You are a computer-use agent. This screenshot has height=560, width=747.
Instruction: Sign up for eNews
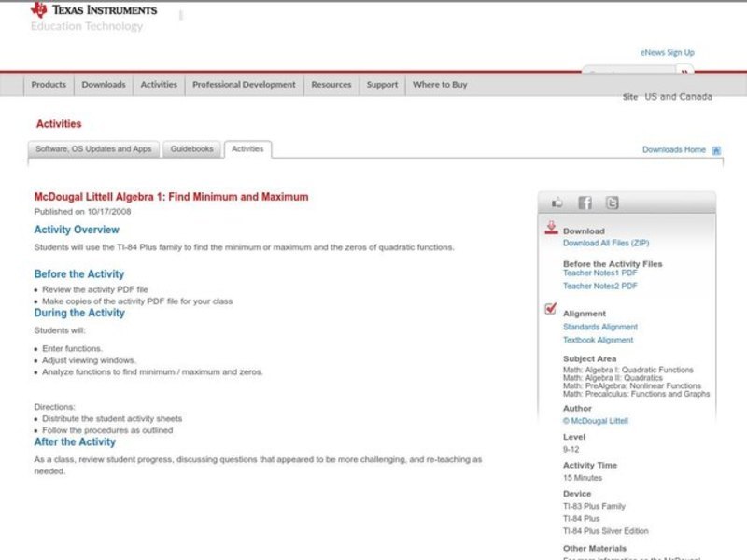pyautogui.click(x=669, y=52)
